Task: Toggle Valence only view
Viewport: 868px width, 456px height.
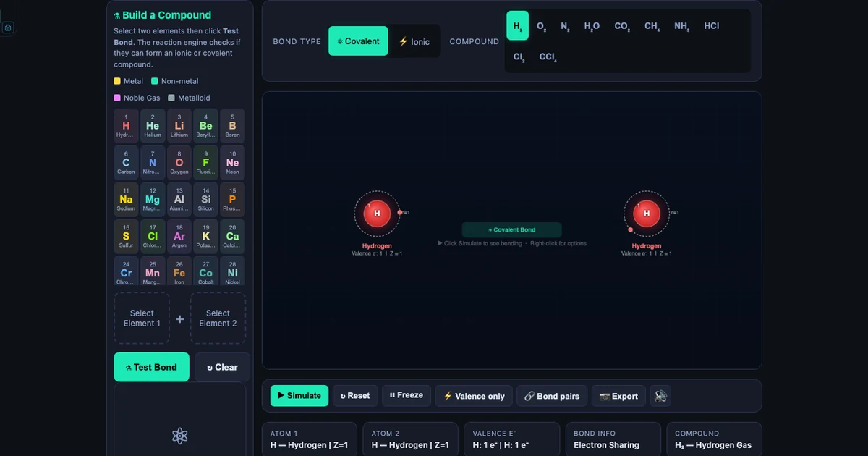Action: click(x=475, y=396)
